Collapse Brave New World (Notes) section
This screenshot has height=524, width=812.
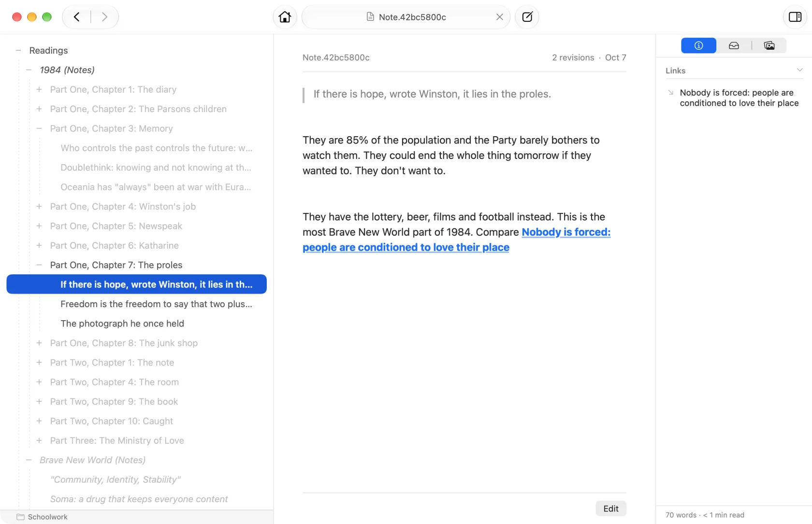tap(29, 460)
